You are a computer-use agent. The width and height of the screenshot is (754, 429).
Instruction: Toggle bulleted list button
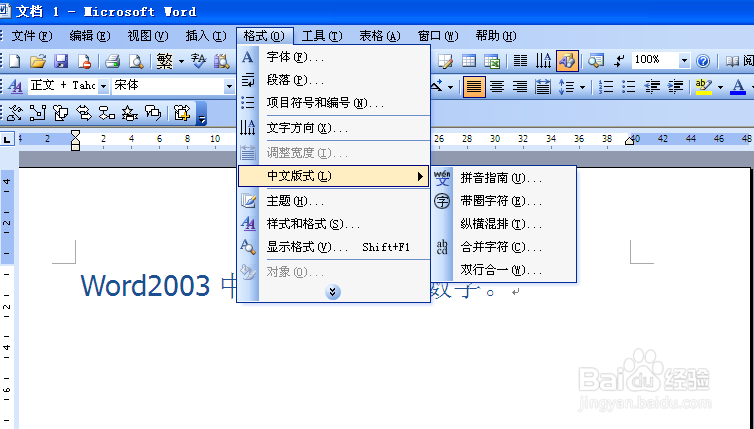[629, 87]
